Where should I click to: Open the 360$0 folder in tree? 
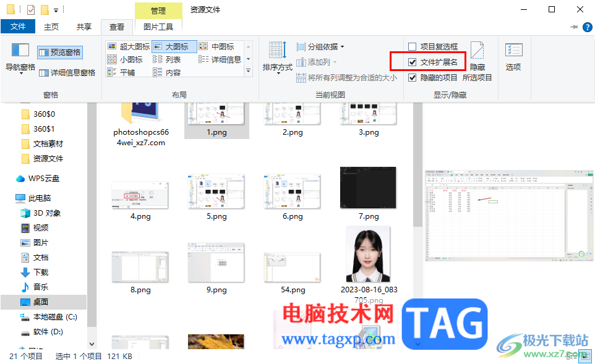click(x=38, y=114)
